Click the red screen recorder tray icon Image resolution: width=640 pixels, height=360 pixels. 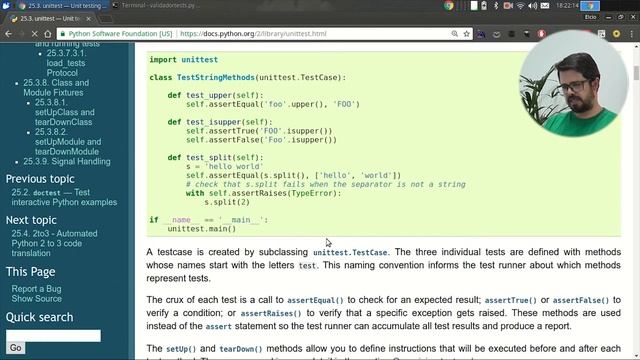point(508,6)
